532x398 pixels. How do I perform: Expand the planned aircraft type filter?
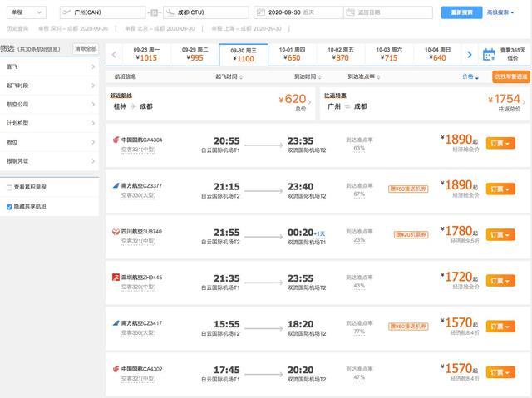click(x=50, y=123)
